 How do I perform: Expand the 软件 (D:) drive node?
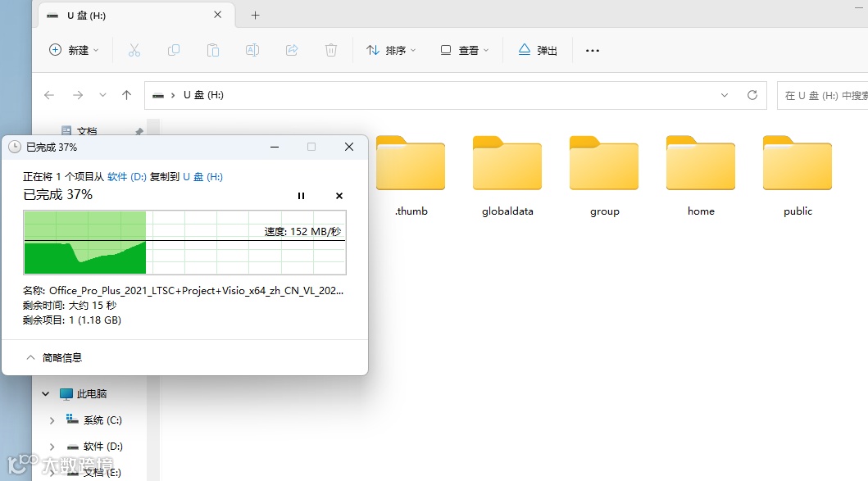pyautogui.click(x=52, y=447)
